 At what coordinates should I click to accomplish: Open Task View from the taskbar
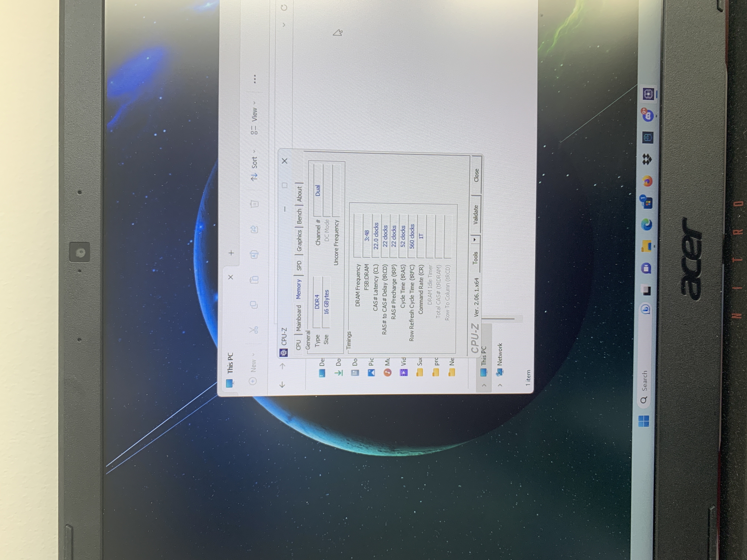[645, 291]
